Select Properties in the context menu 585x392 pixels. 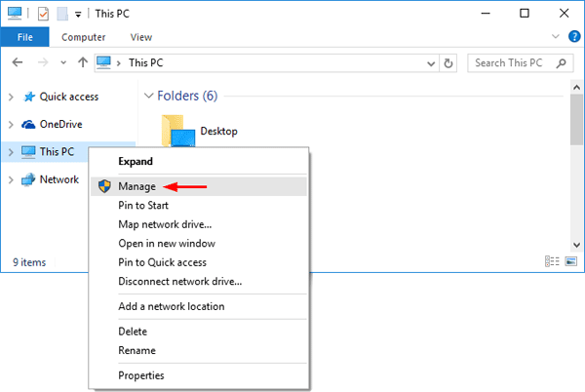[141, 375]
